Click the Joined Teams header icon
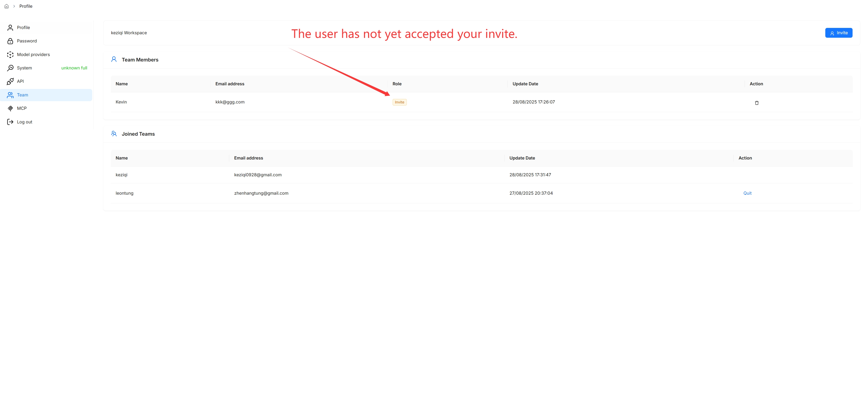868x400 pixels. click(114, 134)
